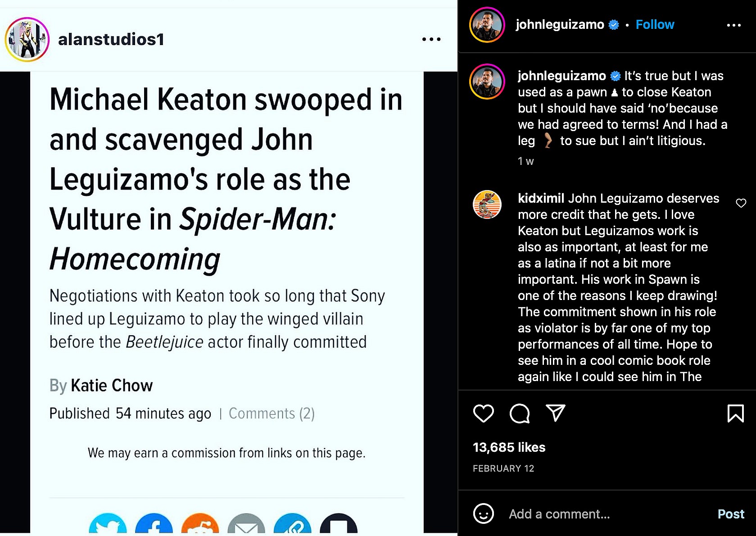Open comments via the speech bubble icon
The image size is (756, 536).
[519, 413]
